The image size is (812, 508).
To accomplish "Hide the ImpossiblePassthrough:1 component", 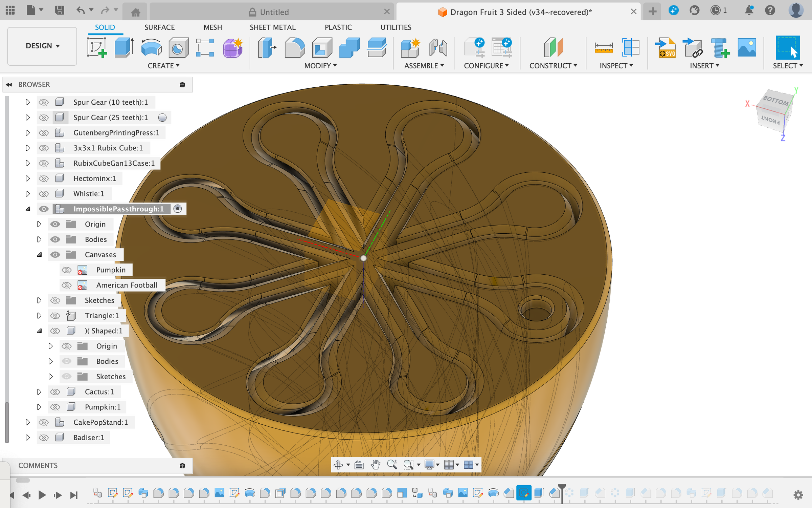I will (44, 209).
